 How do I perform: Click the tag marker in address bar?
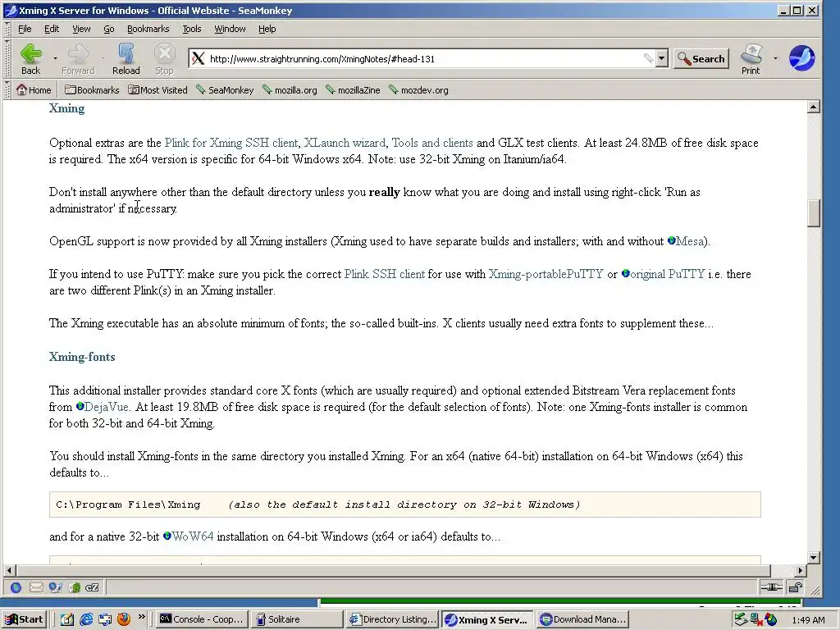point(648,58)
